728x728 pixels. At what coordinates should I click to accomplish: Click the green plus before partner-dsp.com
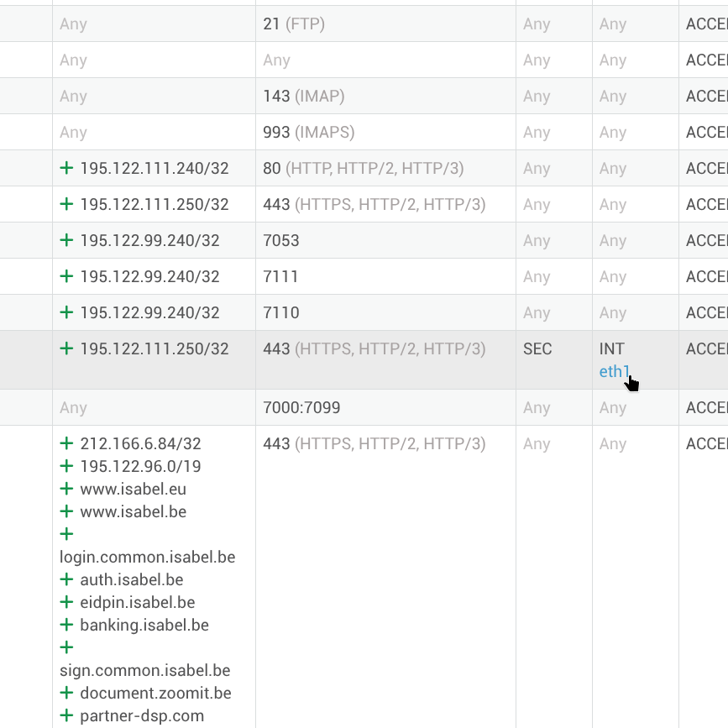66,715
